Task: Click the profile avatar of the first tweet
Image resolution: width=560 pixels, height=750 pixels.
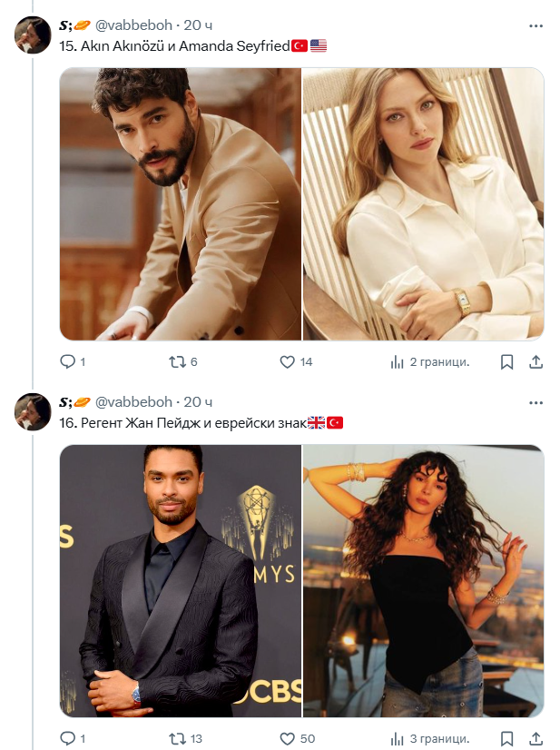Action: [34, 35]
